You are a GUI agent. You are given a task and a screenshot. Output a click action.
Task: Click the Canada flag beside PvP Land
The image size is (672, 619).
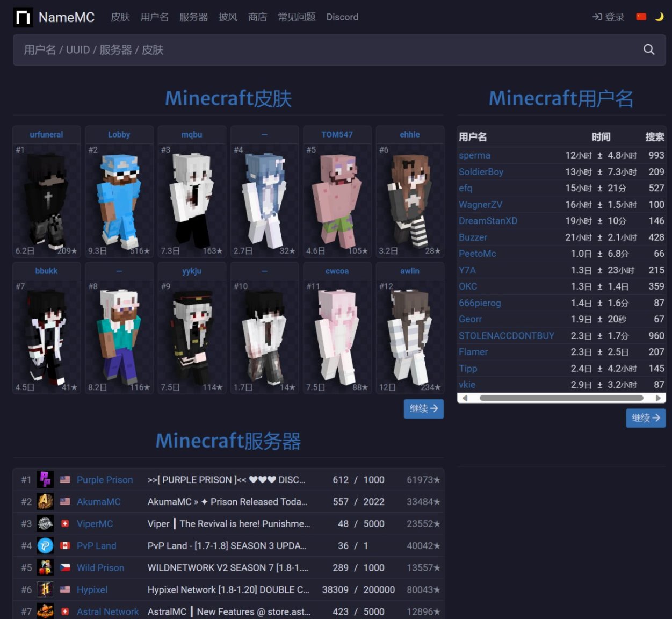click(x=65, y=545)
